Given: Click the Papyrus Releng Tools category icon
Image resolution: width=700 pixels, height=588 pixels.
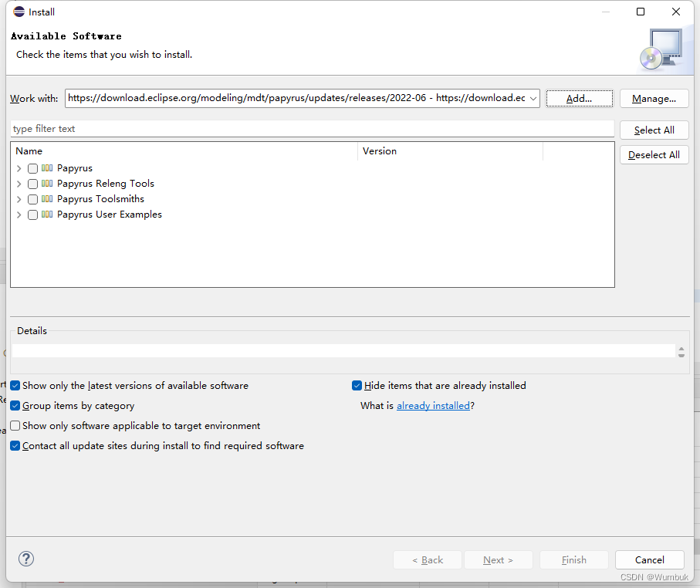Looking at the screenshot, I should point(47,184).
